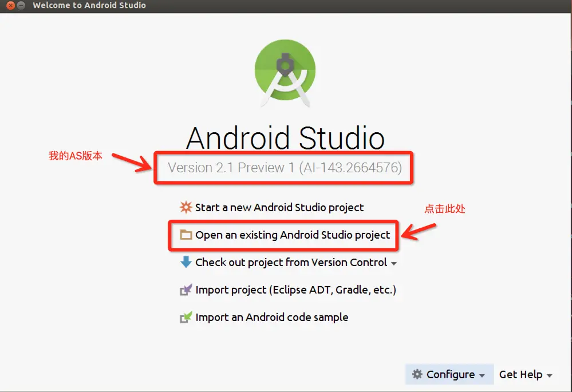
Task: Expand the Version Control dropdown arrow
Action: (394, 263)
